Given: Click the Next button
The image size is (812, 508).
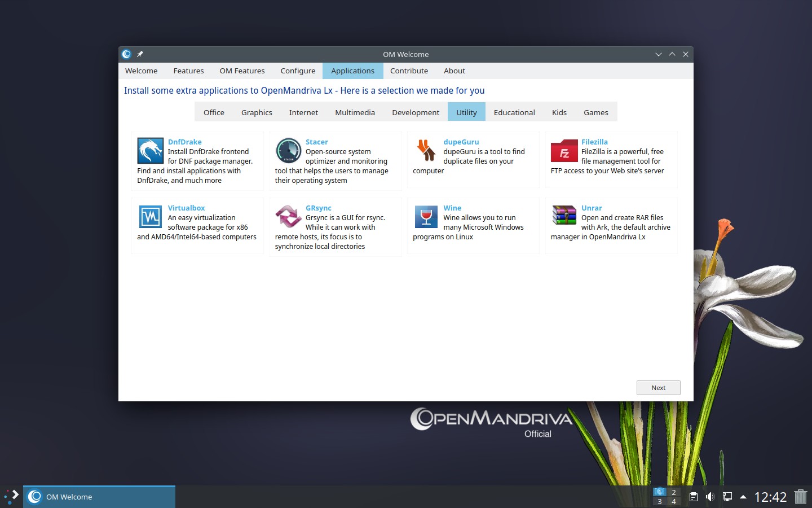Looking at the screenshot, I should pos(658,388).
